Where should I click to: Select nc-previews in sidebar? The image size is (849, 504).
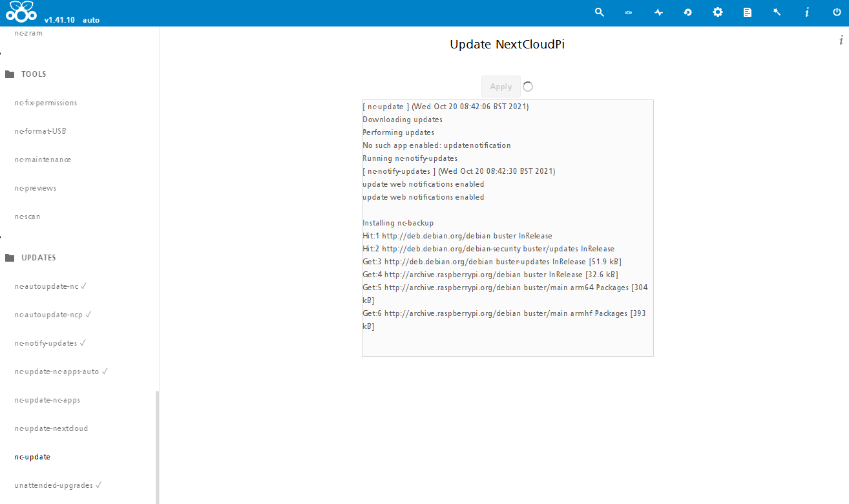[x=36, y=188]
